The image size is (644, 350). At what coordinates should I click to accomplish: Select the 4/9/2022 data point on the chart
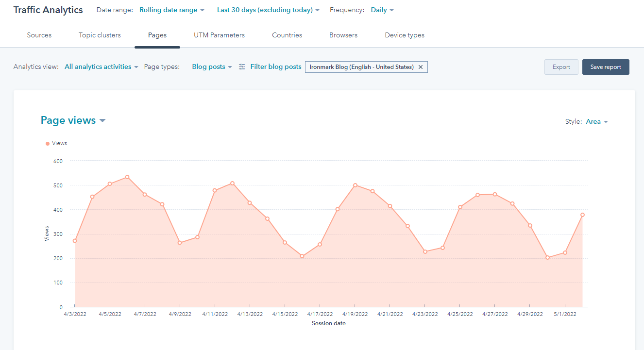[x=180, y=243]
